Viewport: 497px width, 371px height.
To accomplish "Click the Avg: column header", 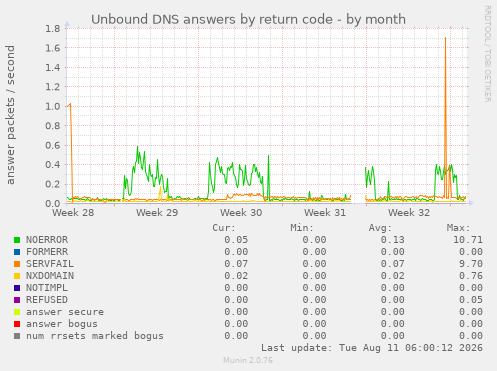I will point(380,228).
